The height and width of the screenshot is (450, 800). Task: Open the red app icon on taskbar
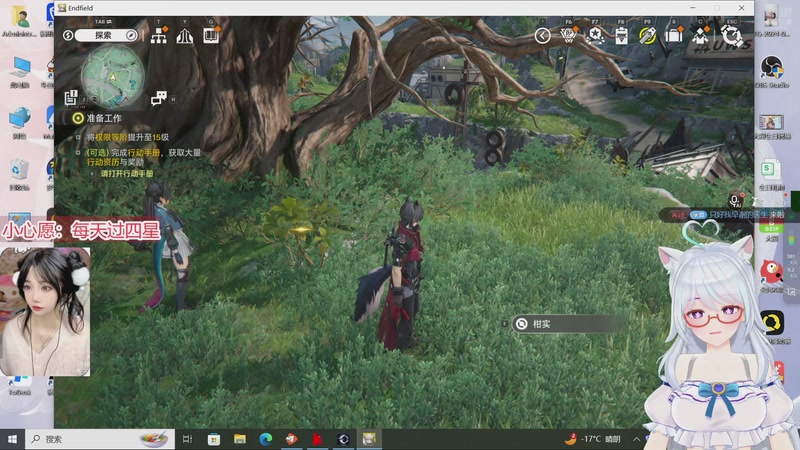click(x=317, y=439)
